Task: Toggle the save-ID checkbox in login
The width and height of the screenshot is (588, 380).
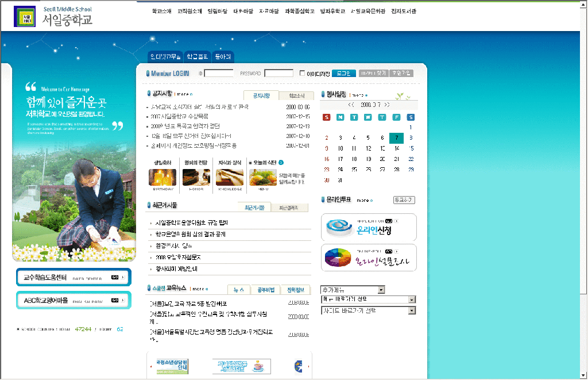Action: [303, 74]
